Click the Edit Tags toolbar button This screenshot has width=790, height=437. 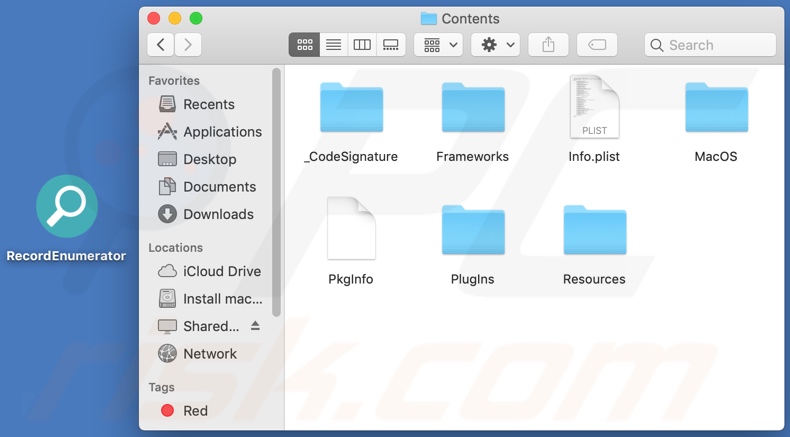point(597,45)
